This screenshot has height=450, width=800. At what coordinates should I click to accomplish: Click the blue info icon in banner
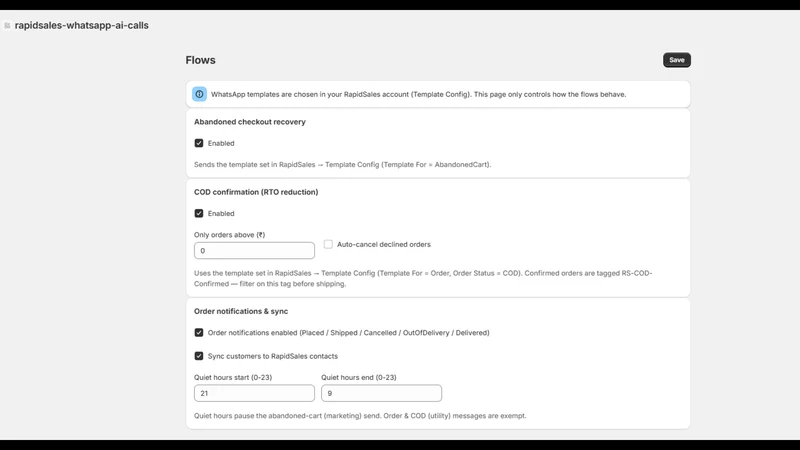pyautogui.click(x=199, y=94)
